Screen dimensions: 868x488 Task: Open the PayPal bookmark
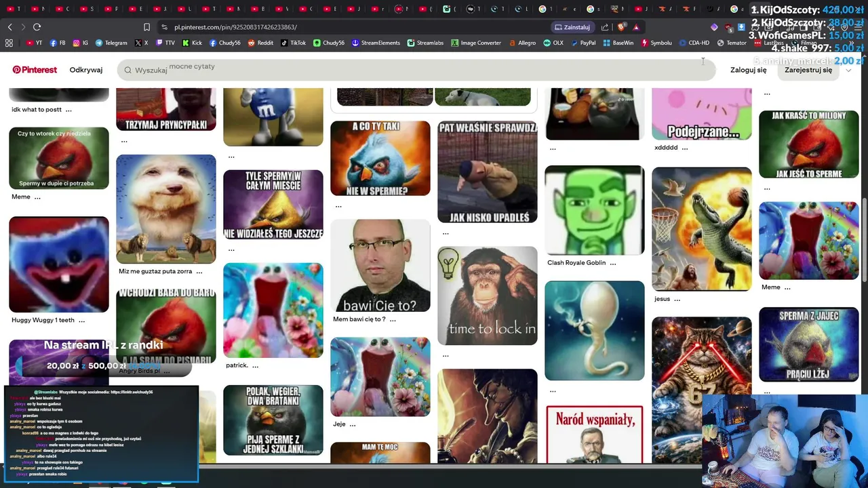pos(583,43)
